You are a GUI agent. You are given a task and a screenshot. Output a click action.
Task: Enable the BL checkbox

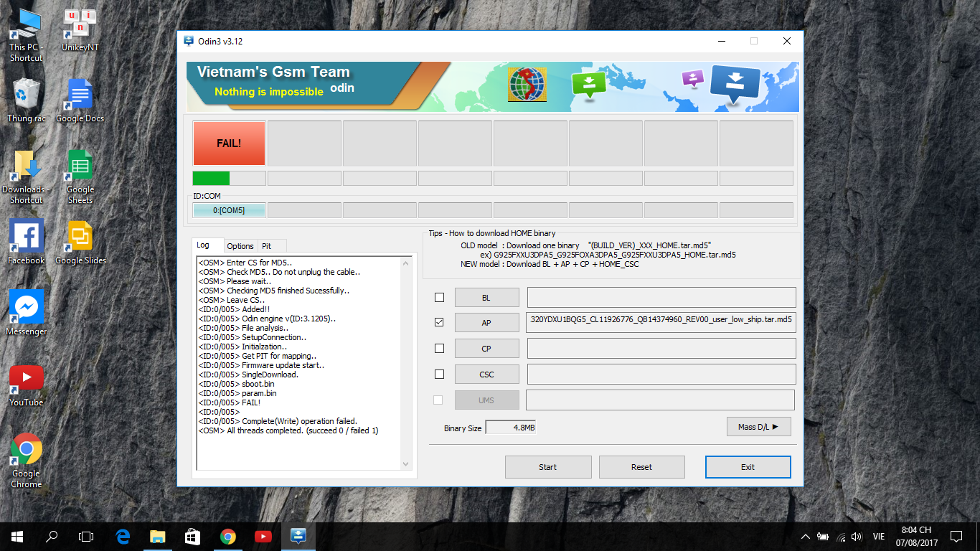point(439,297)
